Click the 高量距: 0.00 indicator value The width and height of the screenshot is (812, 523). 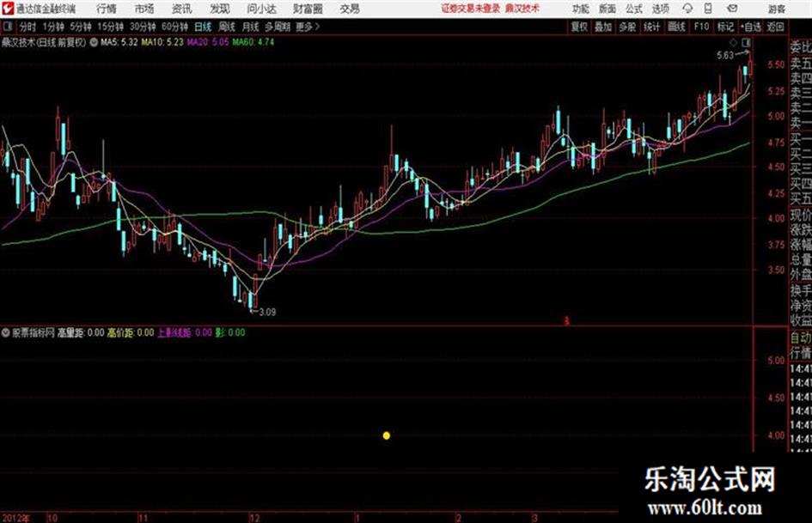pos(81,332)
